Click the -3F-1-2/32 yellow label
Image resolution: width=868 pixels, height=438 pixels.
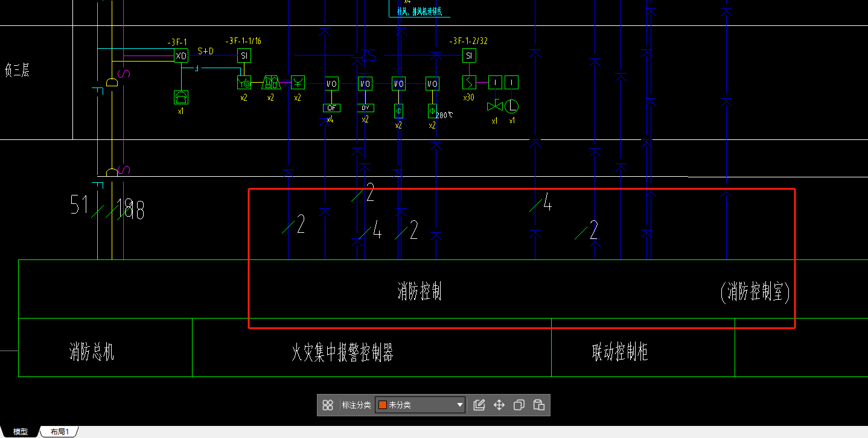coord(468,41)
